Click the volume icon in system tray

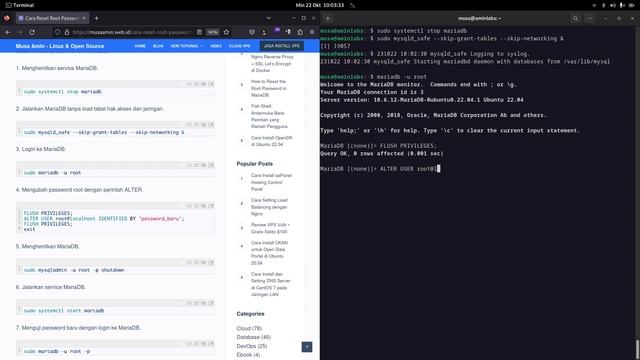click(613, 5)
